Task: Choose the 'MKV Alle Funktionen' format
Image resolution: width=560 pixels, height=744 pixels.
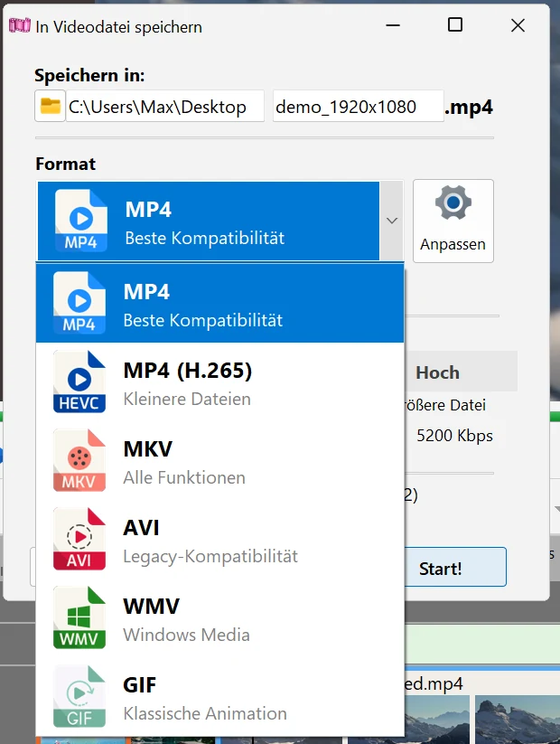Action: (220, 460)
